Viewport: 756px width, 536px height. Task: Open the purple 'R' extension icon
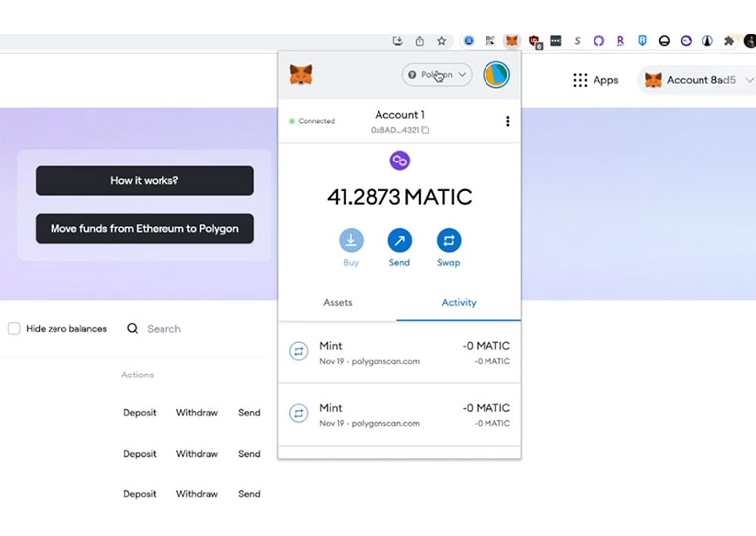[x=620, y=41]
